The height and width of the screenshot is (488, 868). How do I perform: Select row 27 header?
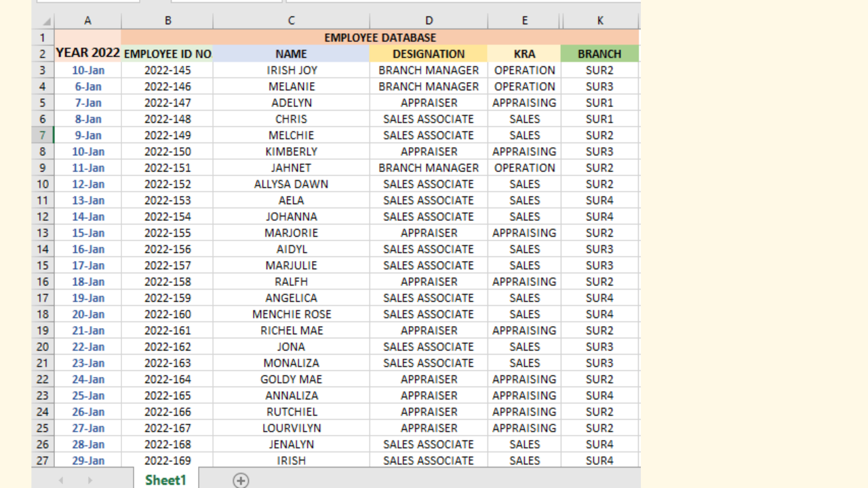(x=43, y=461)
